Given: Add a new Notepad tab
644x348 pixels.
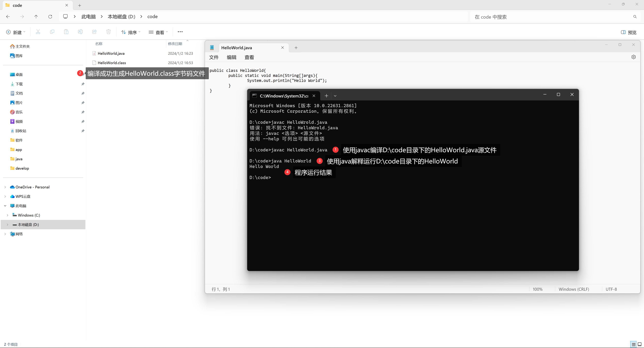Looking at the screenshot, I should pos(296,48).
